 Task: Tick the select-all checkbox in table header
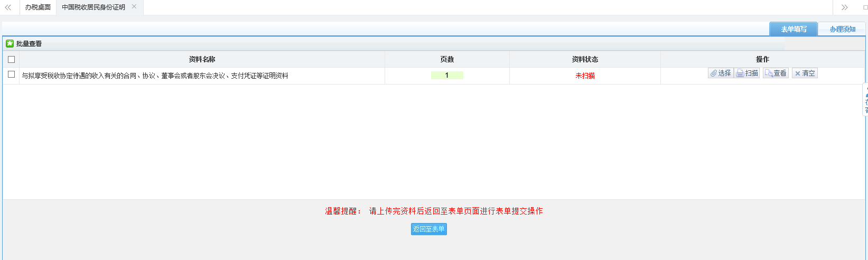11,60
